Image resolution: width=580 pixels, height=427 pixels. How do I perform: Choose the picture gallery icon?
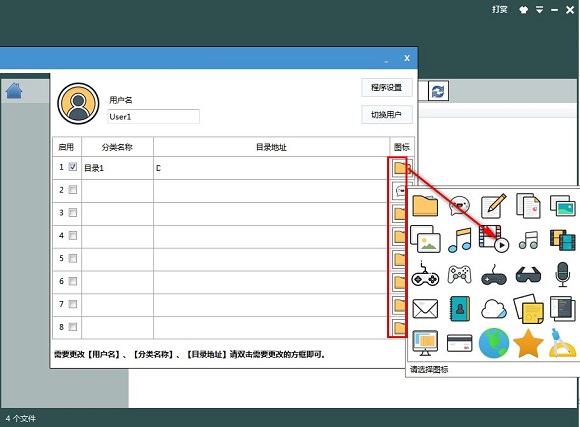(425, 239)
